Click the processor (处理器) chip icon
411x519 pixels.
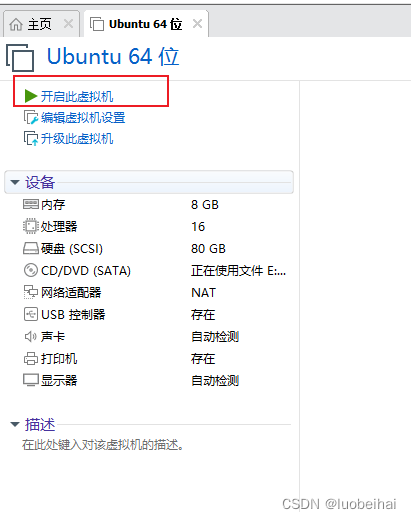coord(31,226)
